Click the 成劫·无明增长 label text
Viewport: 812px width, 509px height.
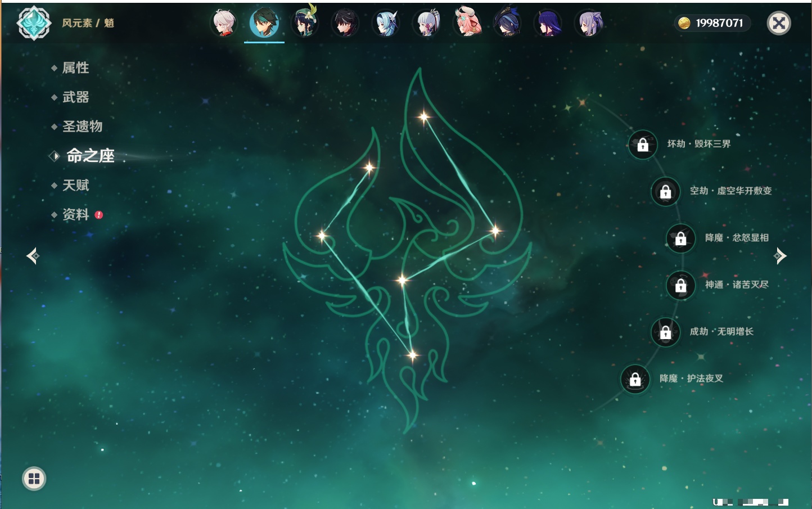point(721,331)
